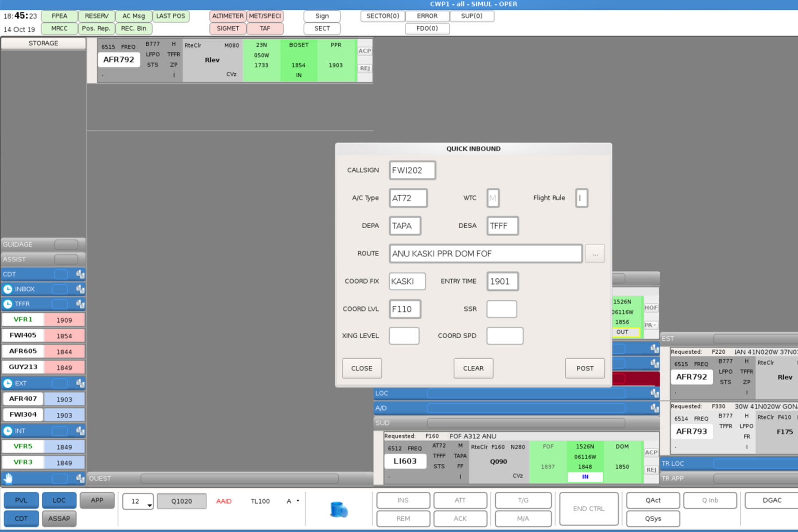This screenshot has height=532, width=798.
Task: Click the blue cylinder icon in bottom bar
Action: tap(339, 509)
